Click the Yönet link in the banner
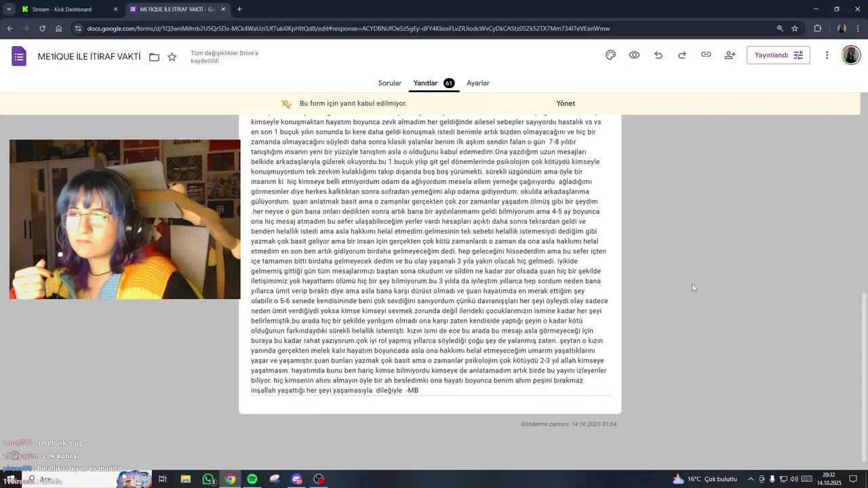This screenshot has height=488, width=868. point(566,104)
